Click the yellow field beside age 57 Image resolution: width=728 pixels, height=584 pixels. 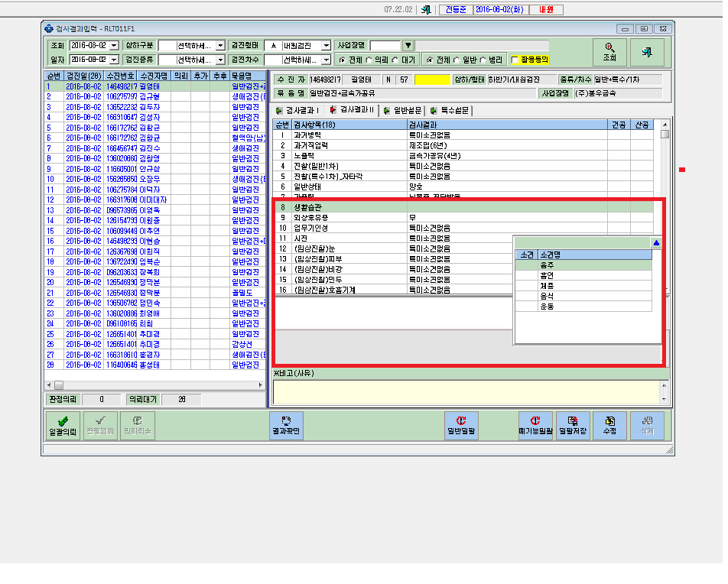point(432,79)
